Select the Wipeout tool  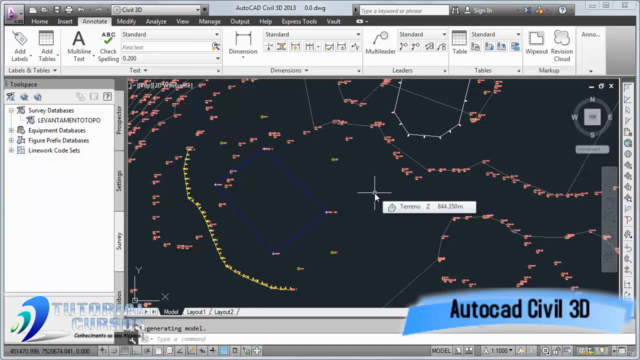pos(536,43)
